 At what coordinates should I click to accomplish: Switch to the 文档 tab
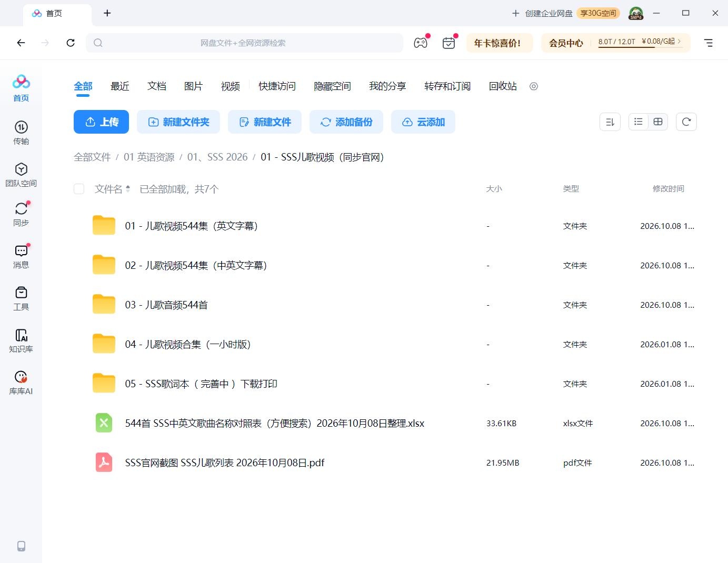point(157,86)
